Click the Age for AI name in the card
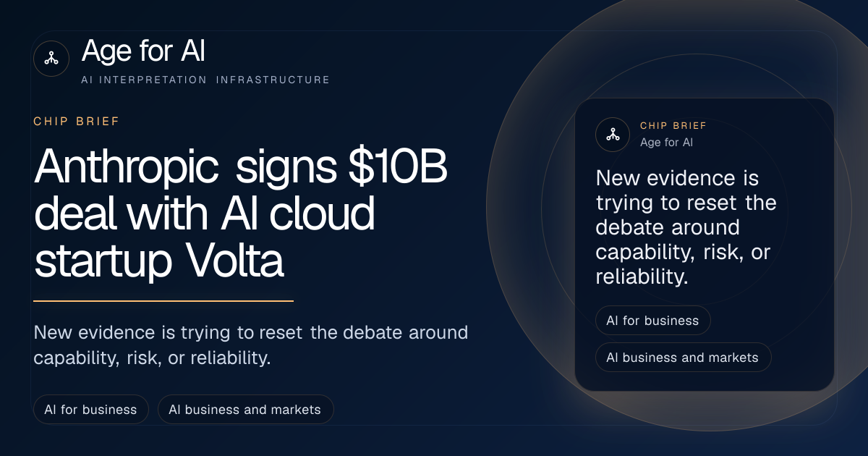The height and width of the screenshot is (456, 868). pyautogui.click(x=666, y=143)
